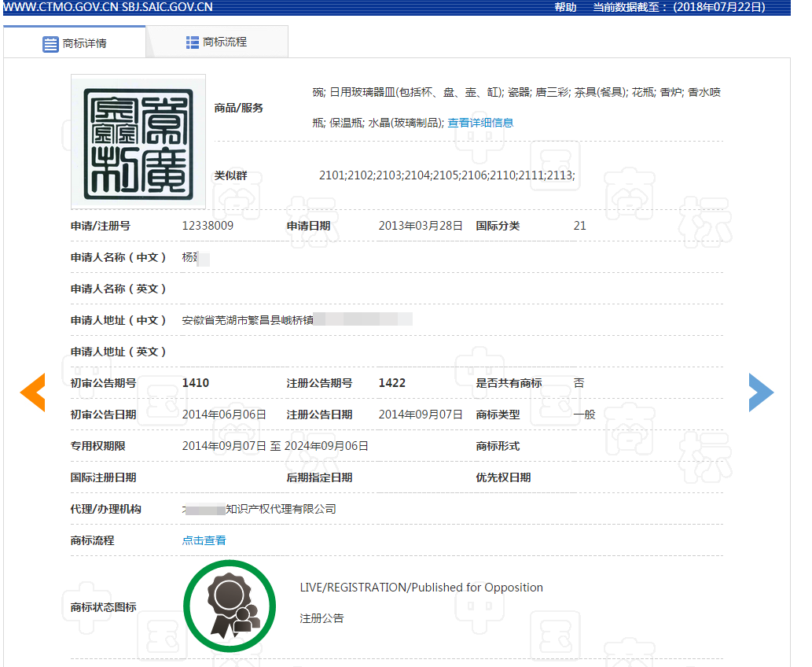This screenshot has width=812, height=667.
Task: Click the orange left arrow for previous record
Action: coord(33,392)
